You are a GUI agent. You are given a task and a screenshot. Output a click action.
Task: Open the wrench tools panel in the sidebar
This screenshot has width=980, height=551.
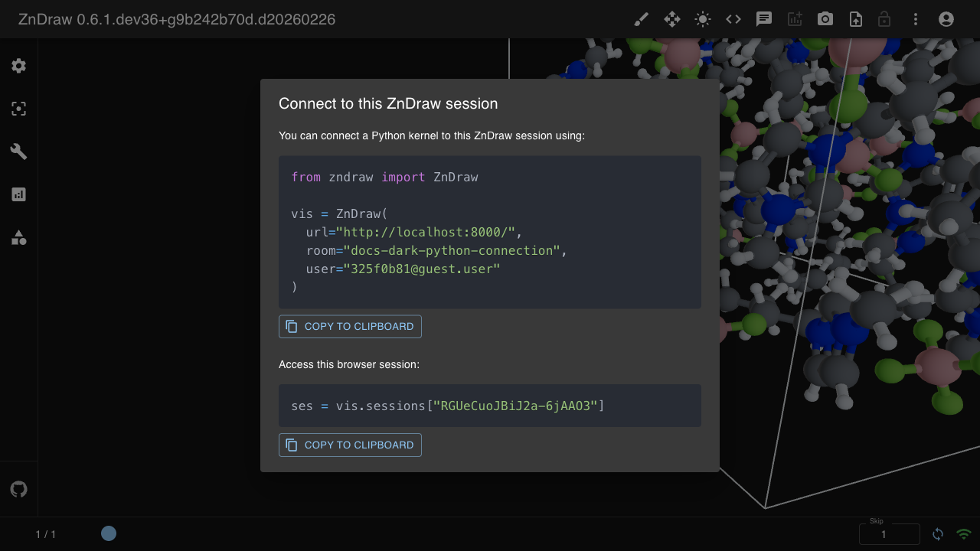tap(18, 152)
